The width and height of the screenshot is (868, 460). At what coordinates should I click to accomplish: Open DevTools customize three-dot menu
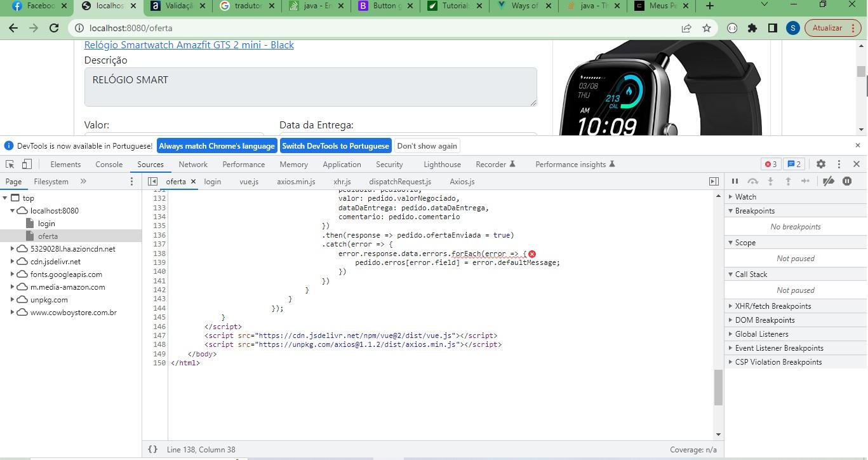839,164
